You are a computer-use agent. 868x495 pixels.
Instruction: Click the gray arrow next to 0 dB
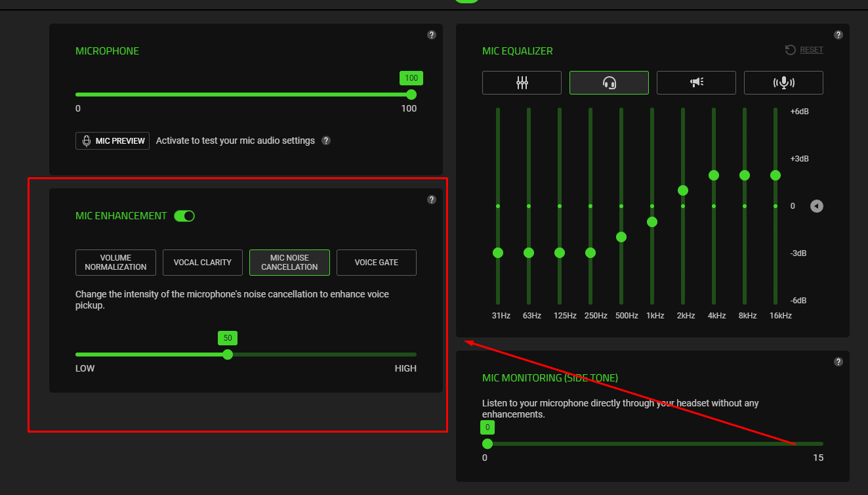816,206
